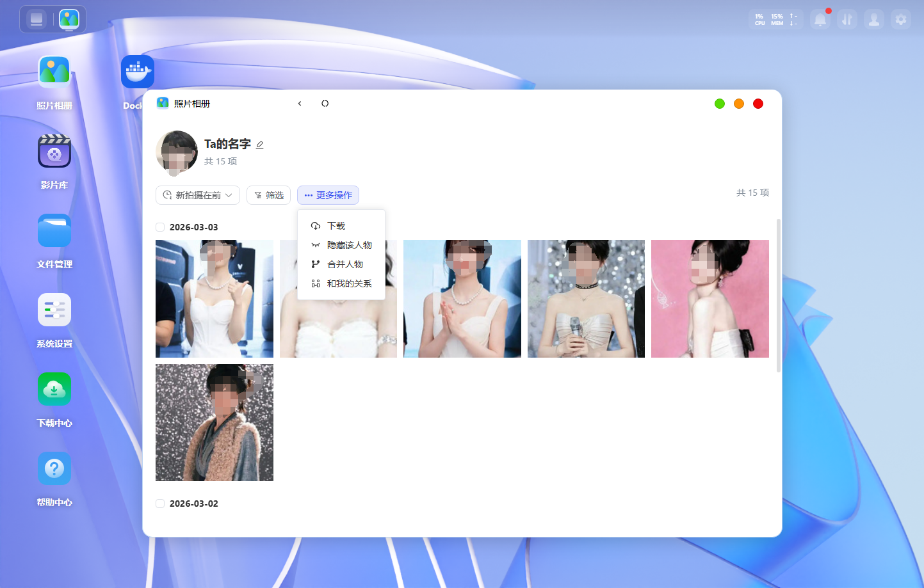Viewport: 924px width, 588px height.
Task: Open the top bar settings gear
Action: click(x=901, y=19)
